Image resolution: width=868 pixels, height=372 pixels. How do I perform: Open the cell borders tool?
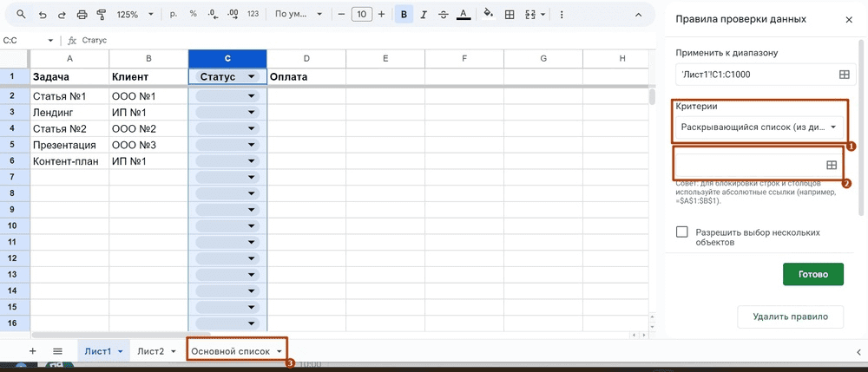click(x=510, y=15)
